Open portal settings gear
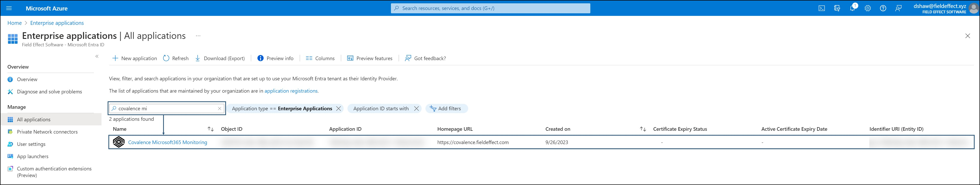The height and width of the screenshot is (185, 980). [868, 8]
